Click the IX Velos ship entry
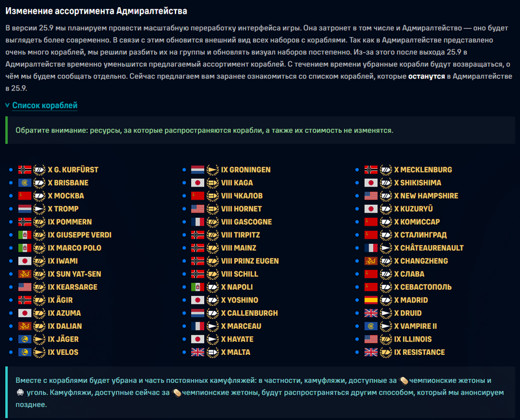 [64, 352]
